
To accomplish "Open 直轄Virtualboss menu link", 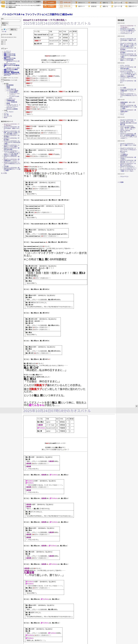I will coord(9,71).
